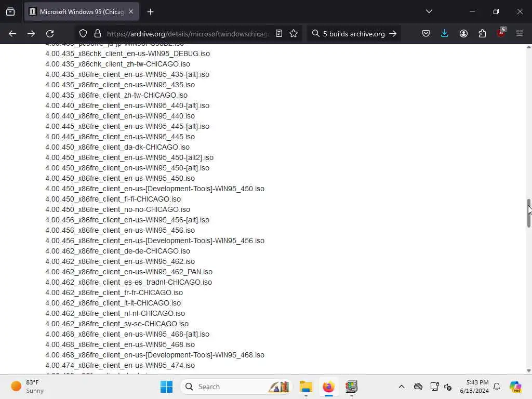Viewport: 532px width, 399px height.
Task: View site security padlock info
Action: click(98, 34)
